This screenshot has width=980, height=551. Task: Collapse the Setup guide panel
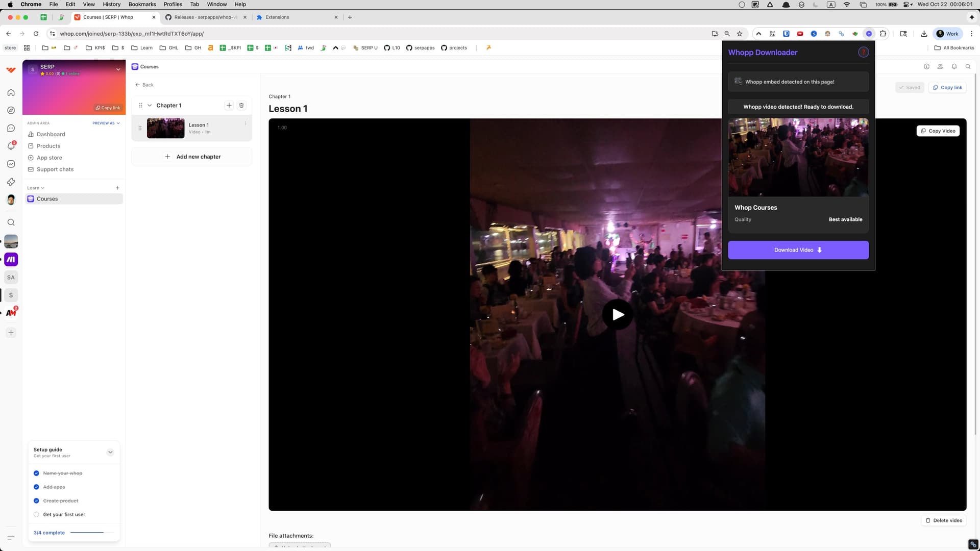click(x=110, y=452)
